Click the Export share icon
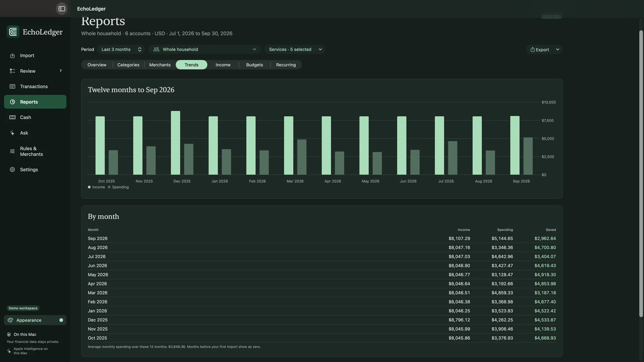The width and height of the screenshot is (644, 362). coord(533,50)
